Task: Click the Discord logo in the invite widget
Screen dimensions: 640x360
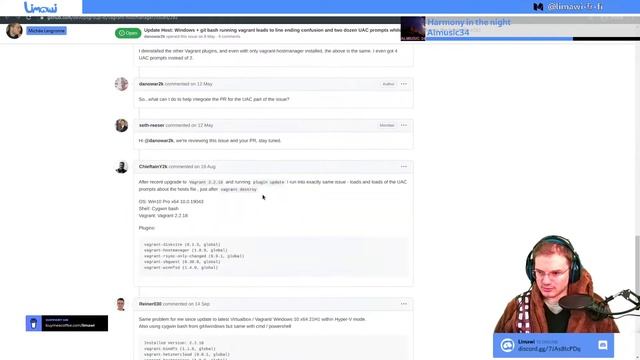Action: click(x=507, y=345)
